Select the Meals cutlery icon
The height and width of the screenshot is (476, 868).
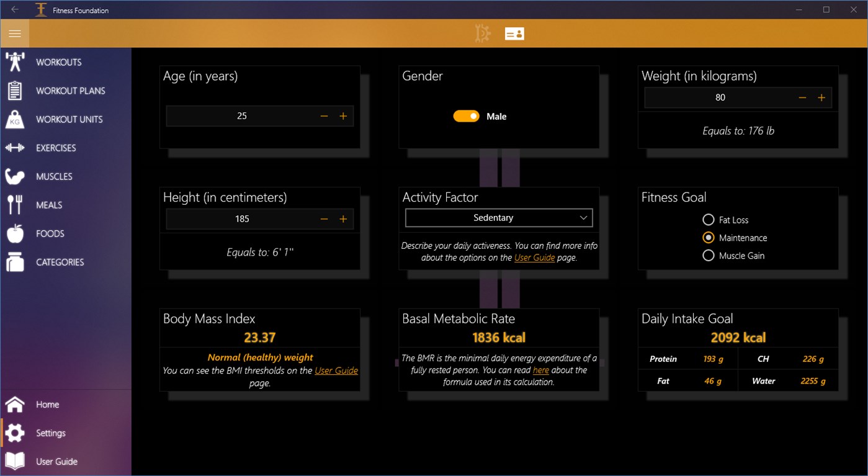coord(15,205)
